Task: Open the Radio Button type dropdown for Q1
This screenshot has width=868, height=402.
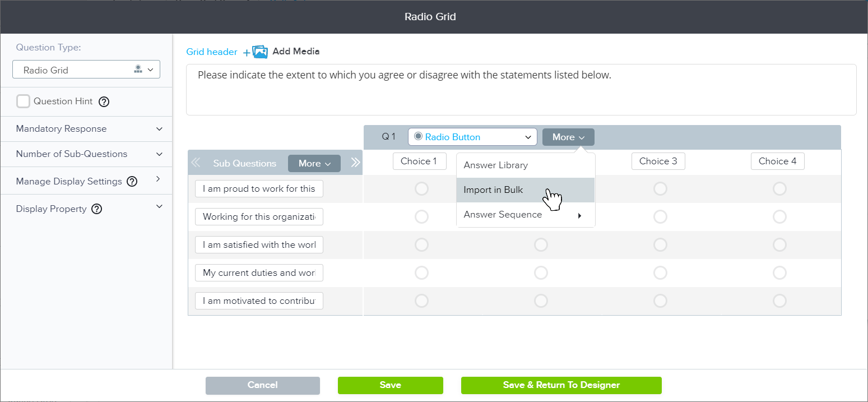Action: click(472, 137)
